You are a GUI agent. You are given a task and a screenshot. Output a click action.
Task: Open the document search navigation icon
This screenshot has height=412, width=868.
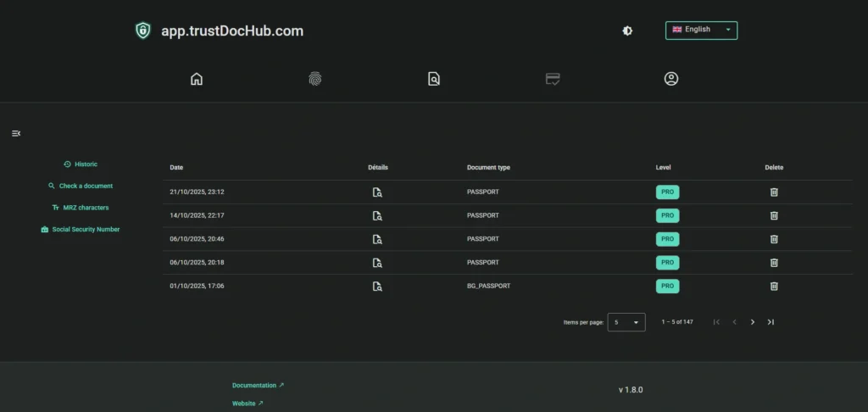433,79
